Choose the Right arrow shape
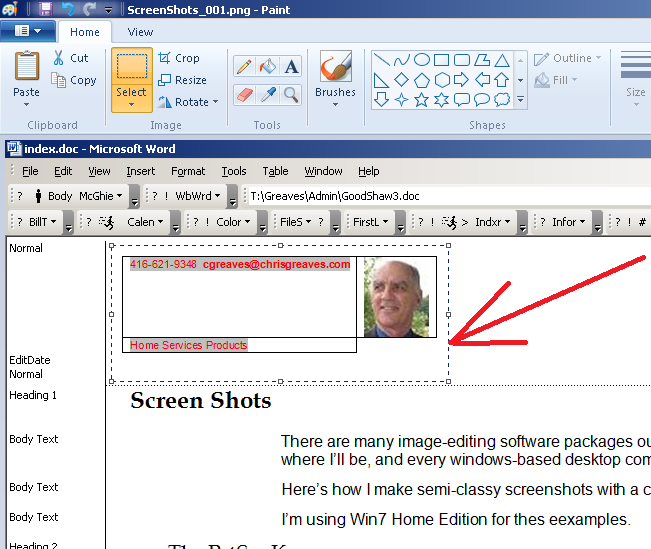The image size is (651, 549). pos(462,80)
